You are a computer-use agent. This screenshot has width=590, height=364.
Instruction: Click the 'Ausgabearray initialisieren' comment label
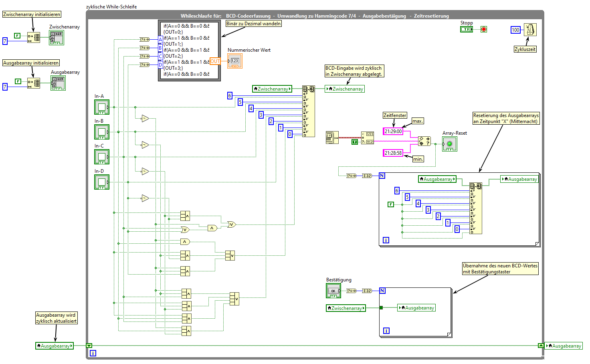31,63
